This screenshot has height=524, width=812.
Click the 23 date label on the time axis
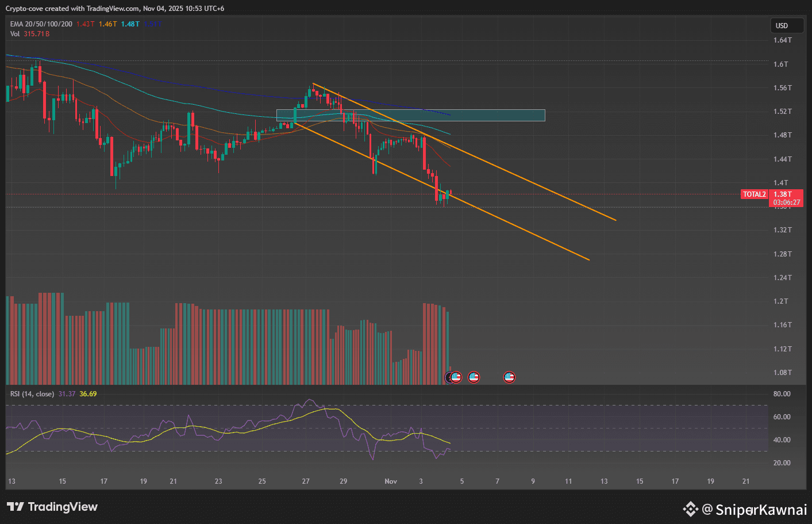[218, 481]
